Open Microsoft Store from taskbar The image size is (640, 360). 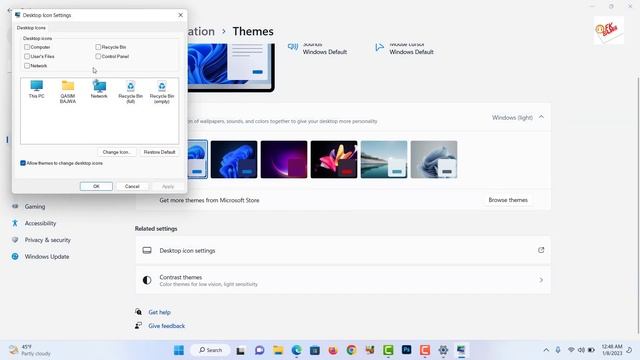click(x=315, y=350)
